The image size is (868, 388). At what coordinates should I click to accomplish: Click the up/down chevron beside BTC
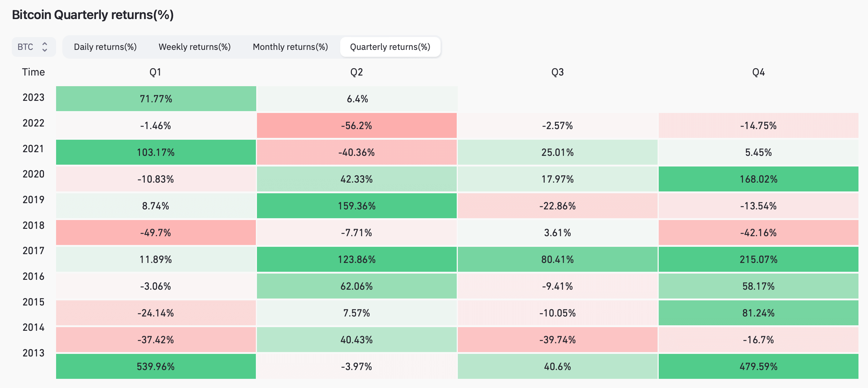tap(45, 47)
